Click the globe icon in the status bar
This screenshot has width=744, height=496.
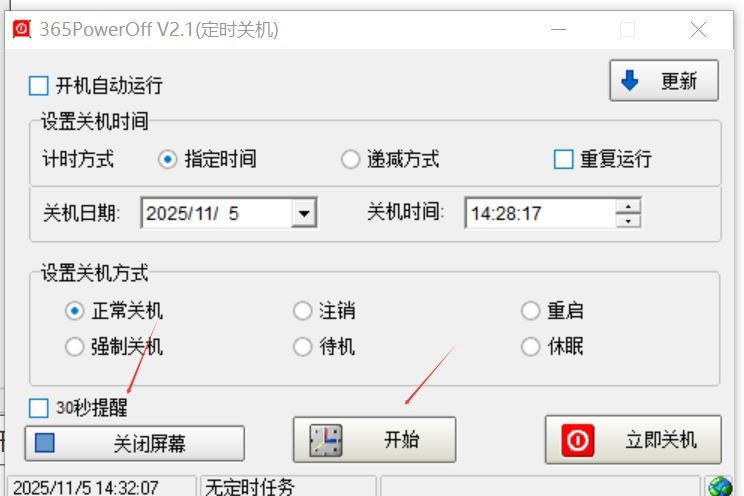click(720, 487)
